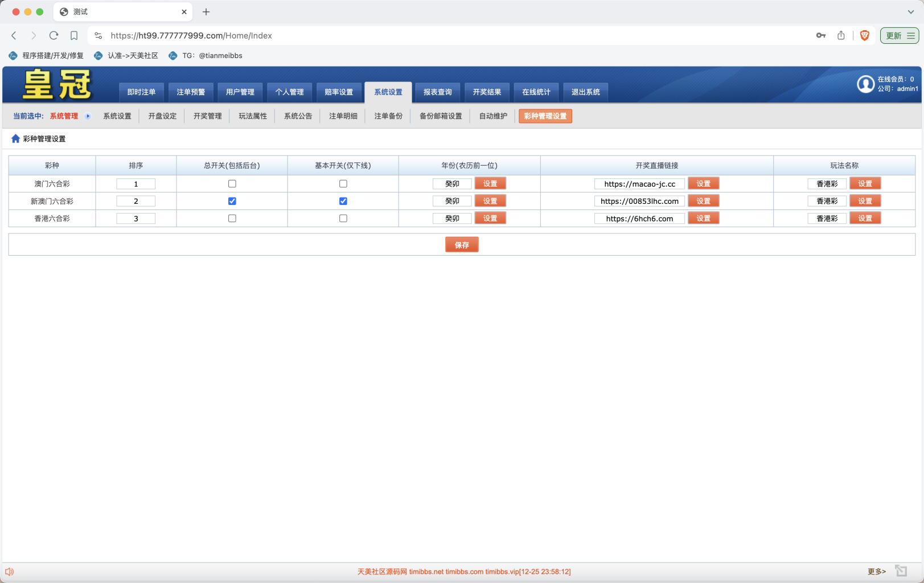
Task: Click the admin user avatar icon
Action: pos(865,84)
